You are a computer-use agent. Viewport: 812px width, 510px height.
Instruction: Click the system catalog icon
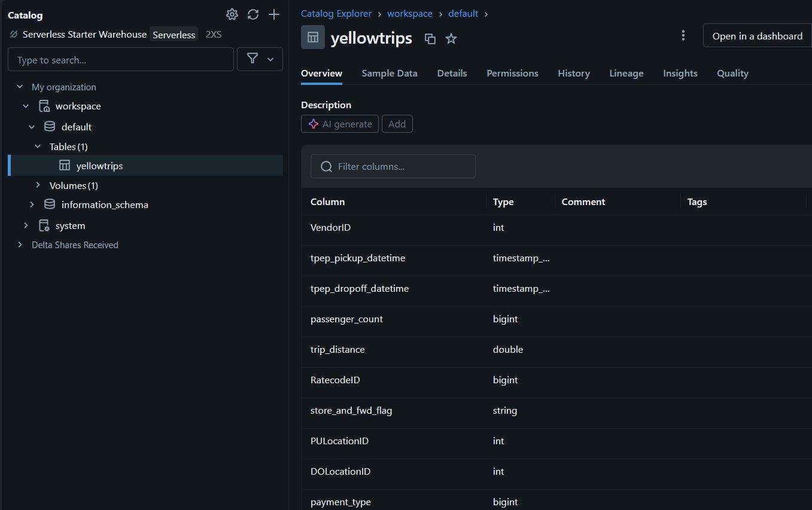44,225
